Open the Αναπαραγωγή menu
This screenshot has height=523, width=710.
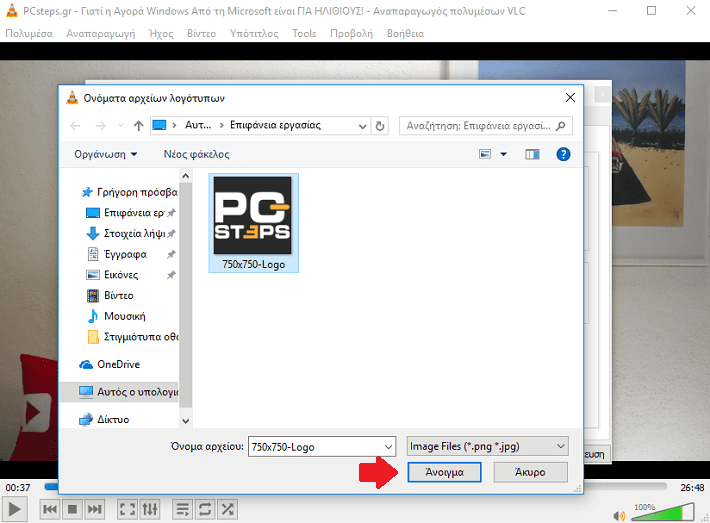tap(101, 34)
